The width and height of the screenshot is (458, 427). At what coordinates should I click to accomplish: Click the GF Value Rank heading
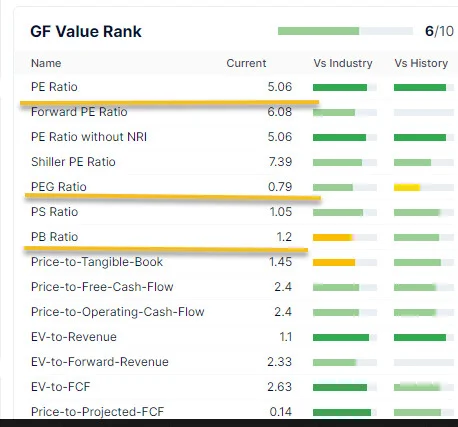click(x=86, y=32)
